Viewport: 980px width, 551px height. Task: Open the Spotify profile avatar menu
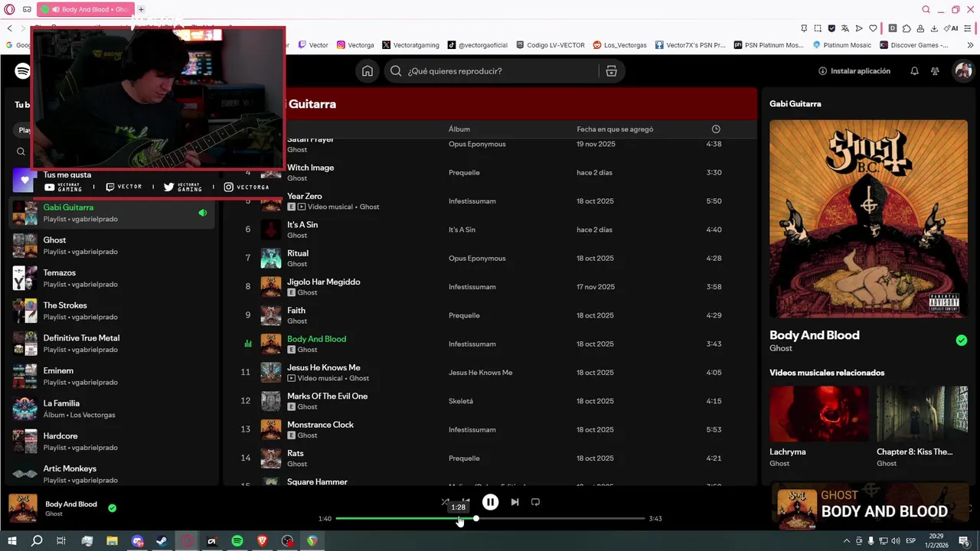coord(962,71)
